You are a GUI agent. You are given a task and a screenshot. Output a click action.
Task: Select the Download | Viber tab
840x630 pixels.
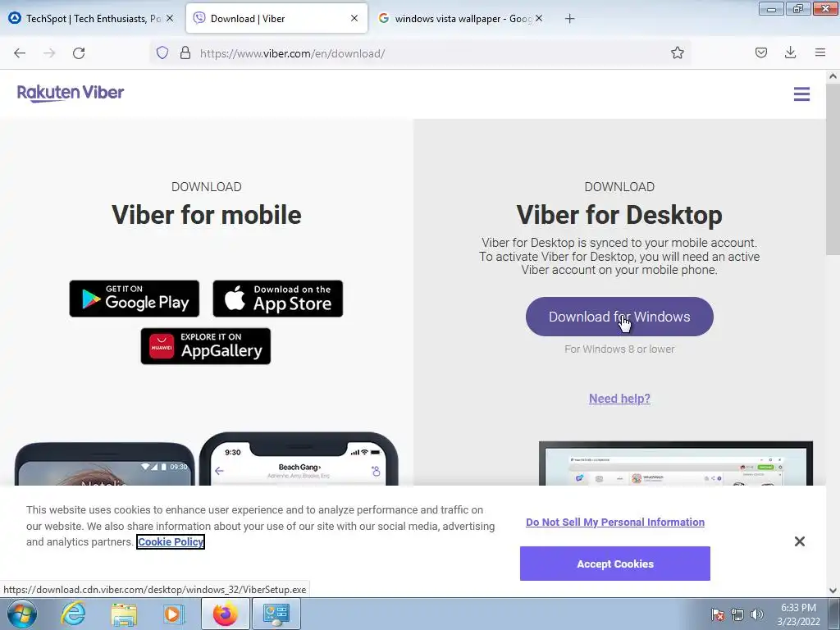(276, 19)
